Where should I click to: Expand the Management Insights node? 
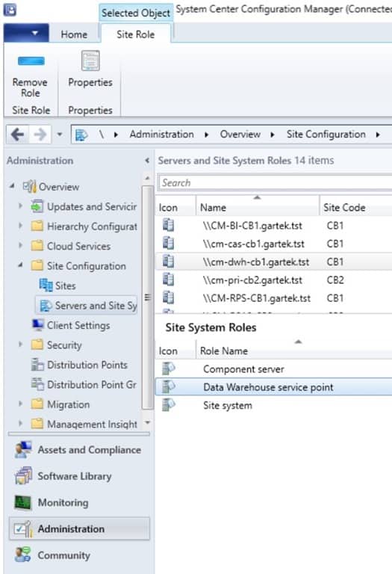[20, 424]
